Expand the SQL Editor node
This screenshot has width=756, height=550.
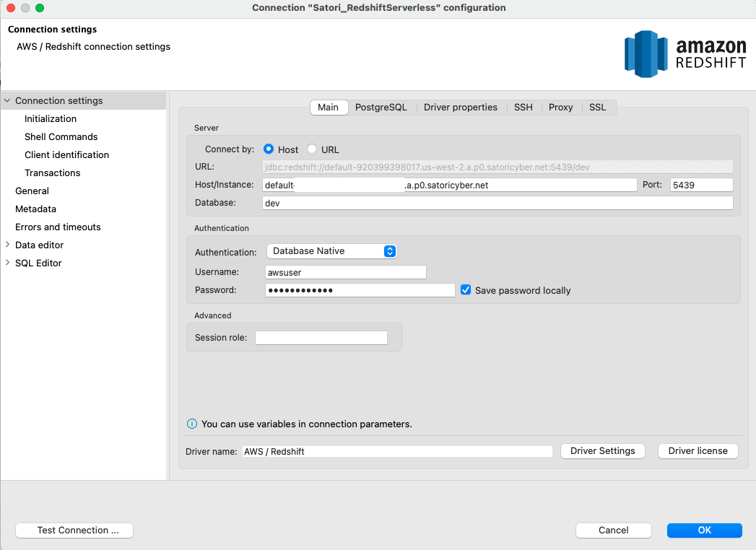tap(7, 263)
